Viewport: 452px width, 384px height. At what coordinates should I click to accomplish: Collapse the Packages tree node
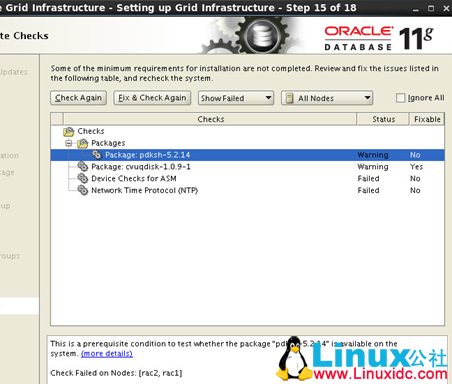click(x=69, y=143)
